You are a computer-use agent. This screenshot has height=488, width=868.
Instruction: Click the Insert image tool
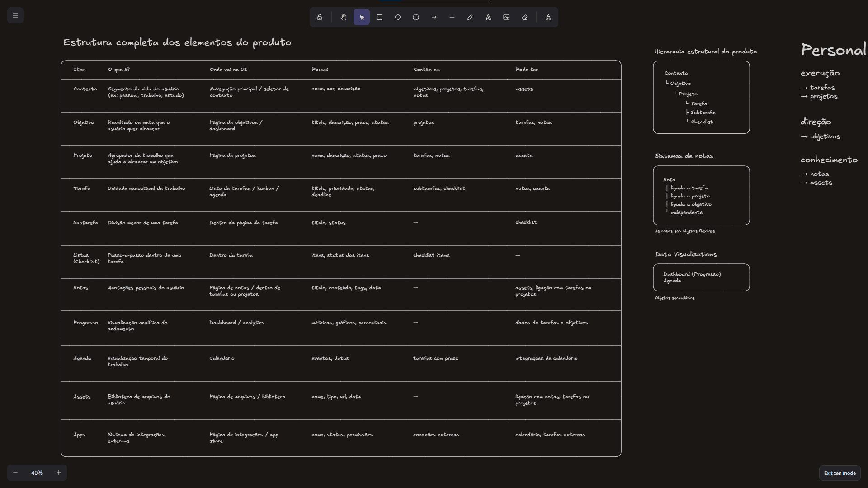click(506, 17)
